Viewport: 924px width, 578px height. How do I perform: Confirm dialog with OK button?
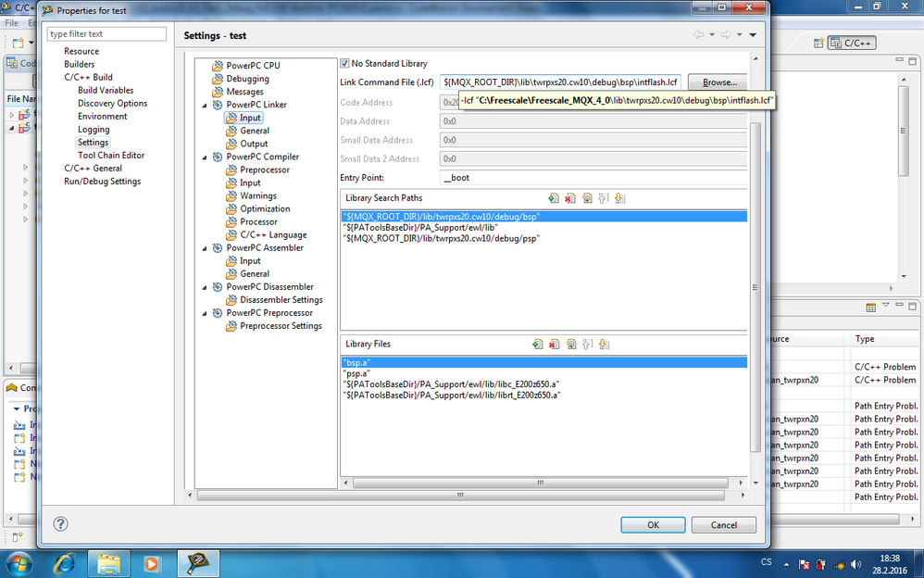pyautogui.click(x=653, y=525)
